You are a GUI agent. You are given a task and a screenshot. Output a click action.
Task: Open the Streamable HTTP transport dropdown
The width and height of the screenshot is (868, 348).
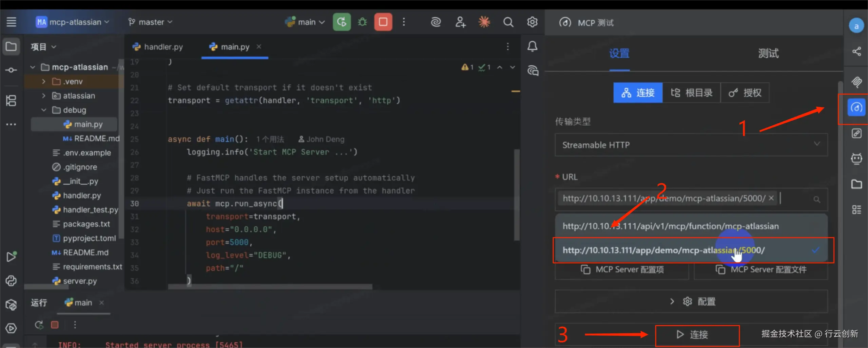[691, 145]
